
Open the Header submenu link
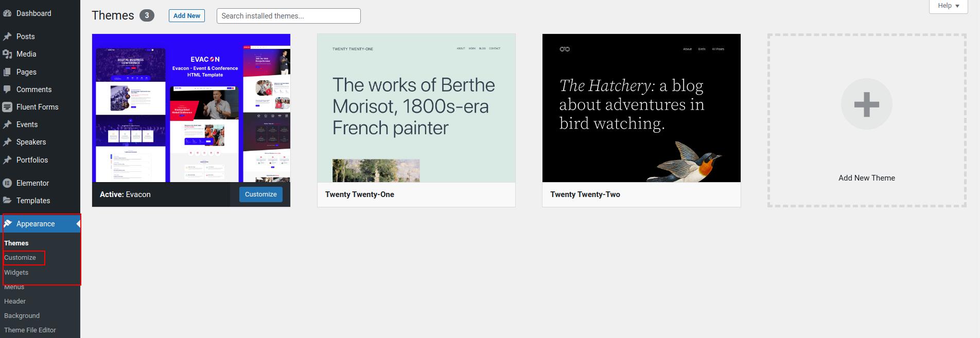point(15,301)
